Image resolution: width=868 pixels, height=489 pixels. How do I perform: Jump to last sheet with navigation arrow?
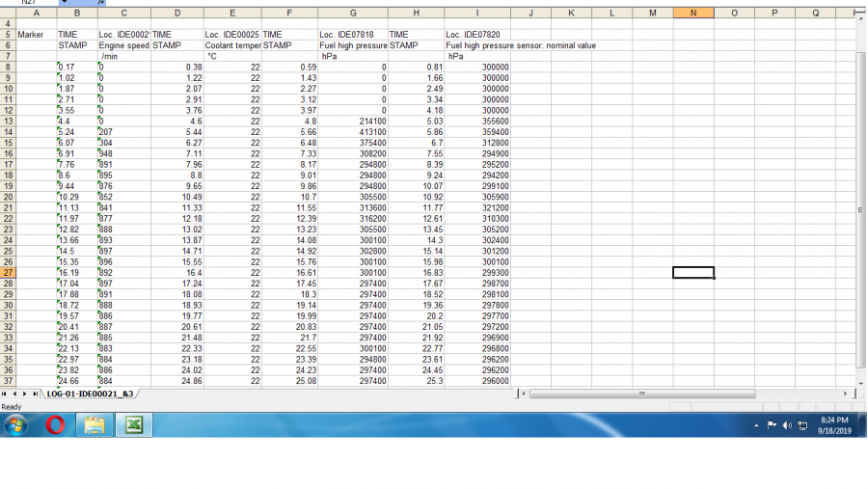pyautogui.click(x=37, y=394)
